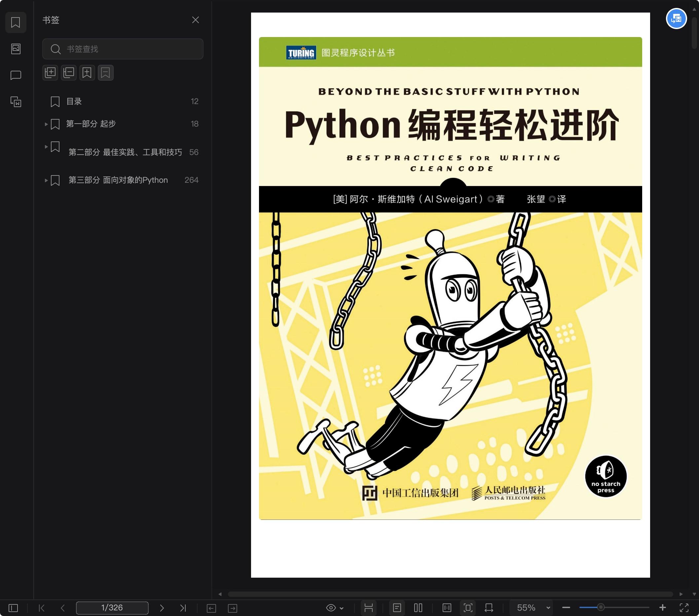Open the bookmarks panel icon in sidebar
Image resolution: width=699 pixels, height=616 pixels.
click(x=16, y=22)
